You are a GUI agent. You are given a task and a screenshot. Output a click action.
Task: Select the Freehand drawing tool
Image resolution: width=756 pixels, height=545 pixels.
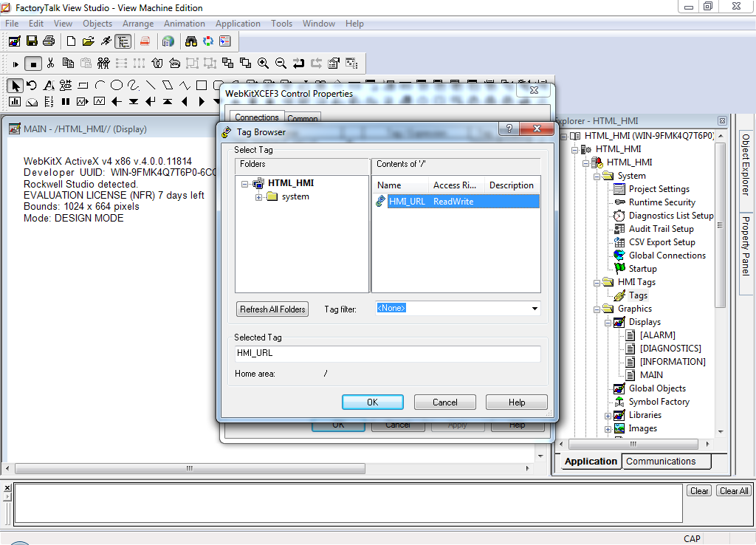click(x=134, y=86)
